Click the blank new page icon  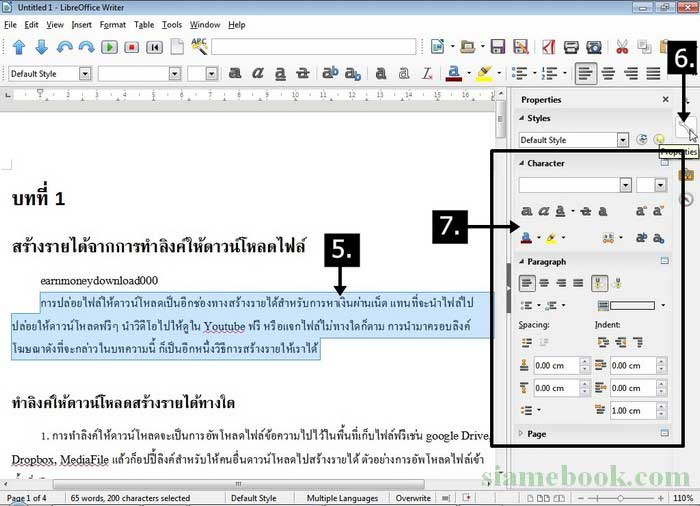[177, 46]
